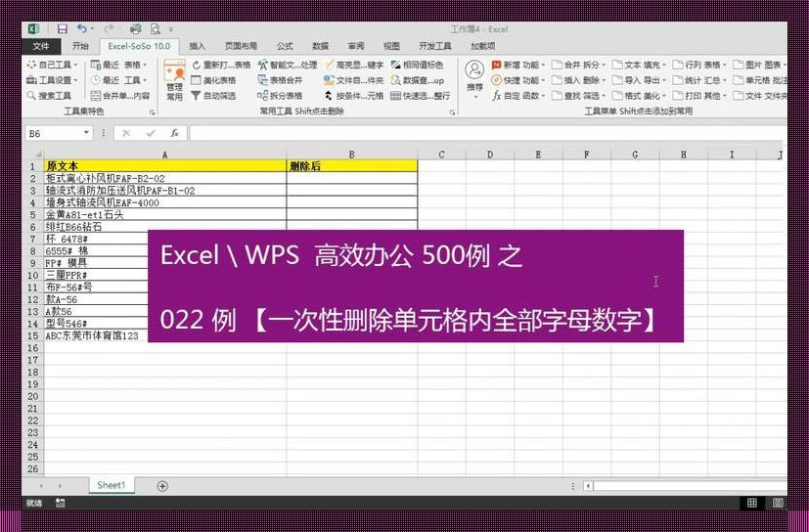
Task: Click the Redo arrow icon
Action: point(109,29)
